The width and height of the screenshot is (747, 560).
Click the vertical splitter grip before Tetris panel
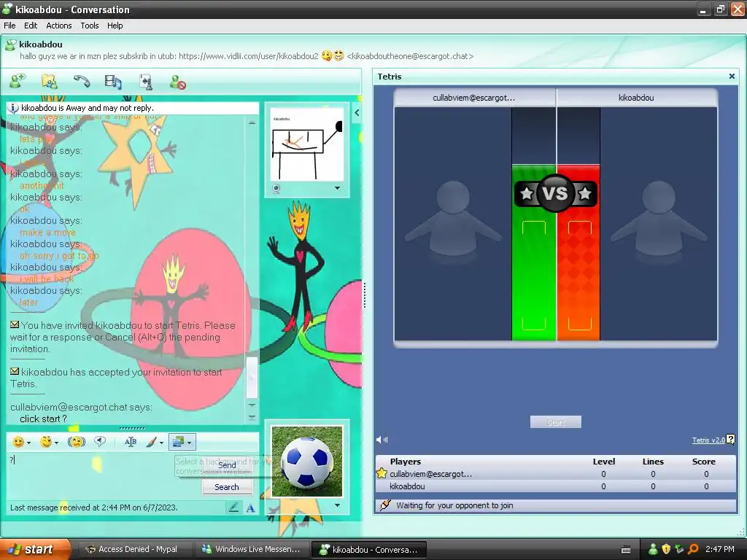(x=365, y=295)
